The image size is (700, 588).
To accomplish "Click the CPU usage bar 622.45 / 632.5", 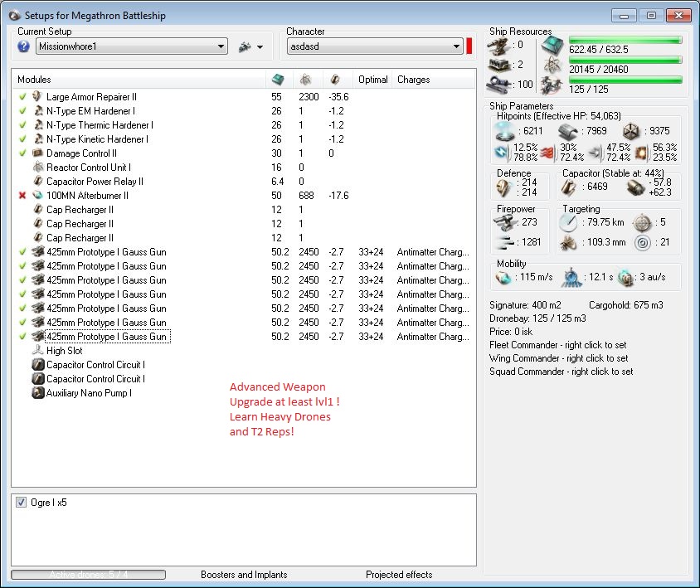I will tap(625, 40).
